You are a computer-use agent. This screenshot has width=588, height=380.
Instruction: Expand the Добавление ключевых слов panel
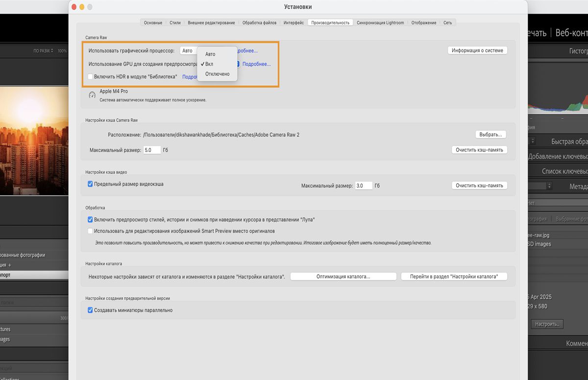click(x=558, y=156)
